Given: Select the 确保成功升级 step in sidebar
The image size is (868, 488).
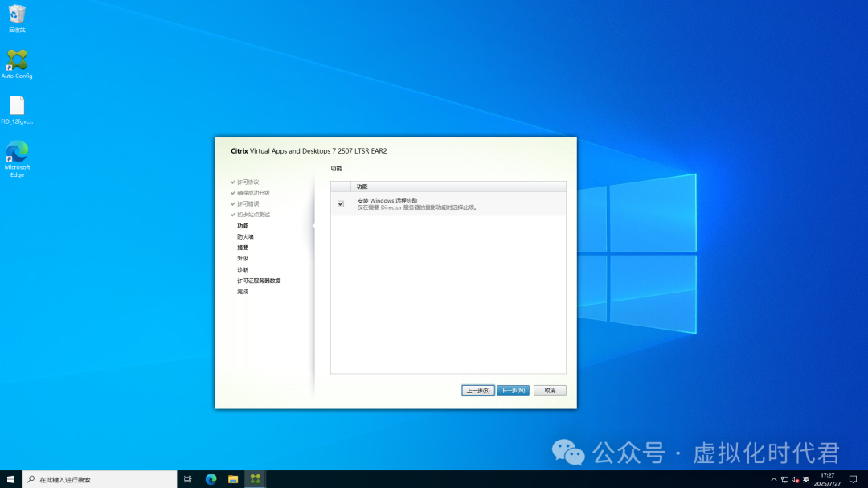Looking at the screenshot, I should 253,193.
